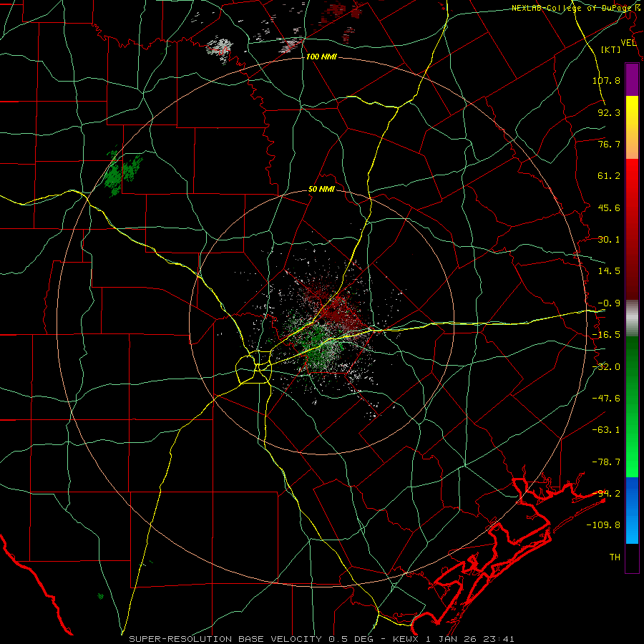Click the 61.2 legend value
The height and width of the screenshot is (644, 644).
click(609, 176)
